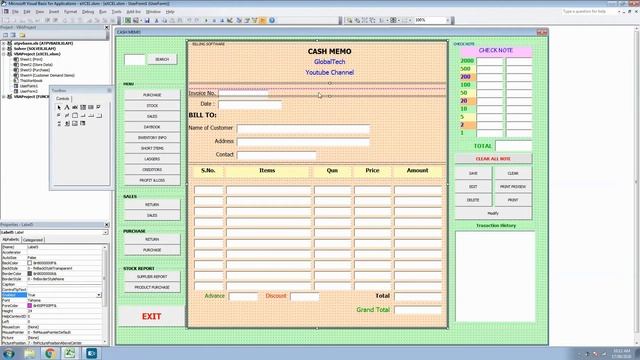Click the Controls tab in Toolbox

click(62, 99)
